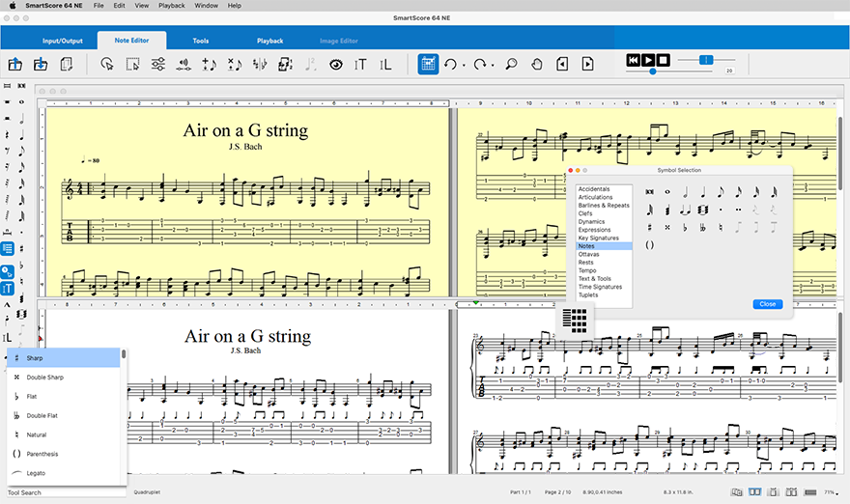Select Dynamics in Symbol Selection list

(604, 222)
